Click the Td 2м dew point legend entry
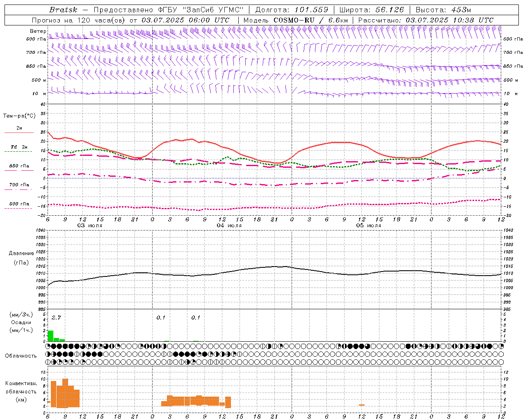The image size is (525, 420). pyautogui.click(x=19, y=147)
